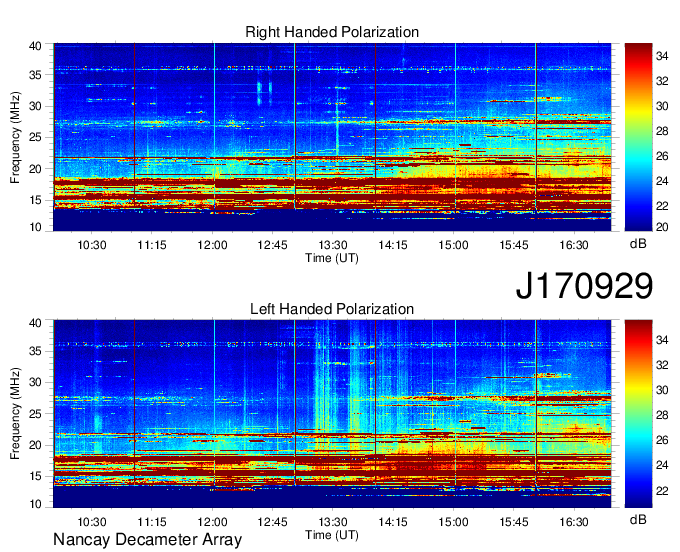Click the 15 MHz tick on Right Handed plot

point(35,200)
